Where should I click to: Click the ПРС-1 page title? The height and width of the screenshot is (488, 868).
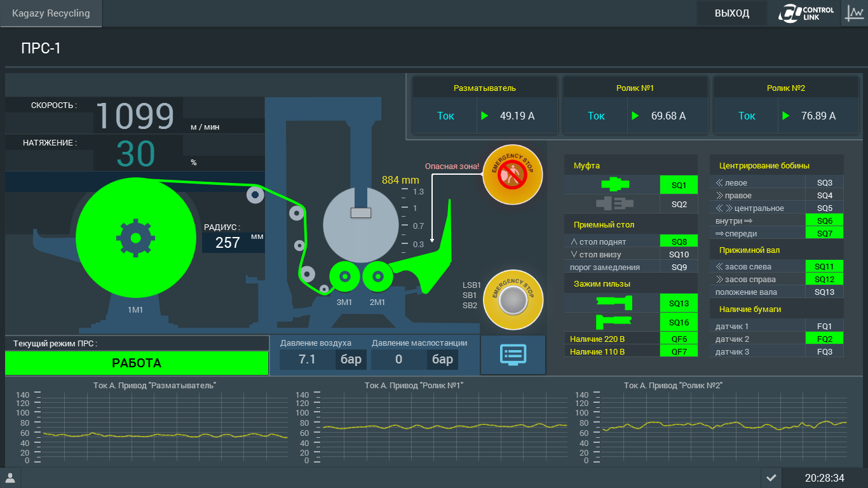click(41, 48)
